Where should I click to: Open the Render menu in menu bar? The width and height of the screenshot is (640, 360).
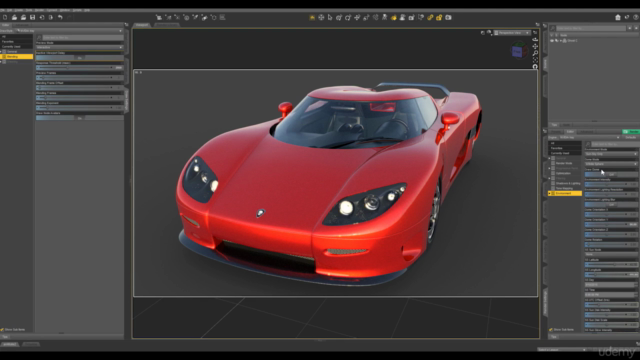[39, 10]
